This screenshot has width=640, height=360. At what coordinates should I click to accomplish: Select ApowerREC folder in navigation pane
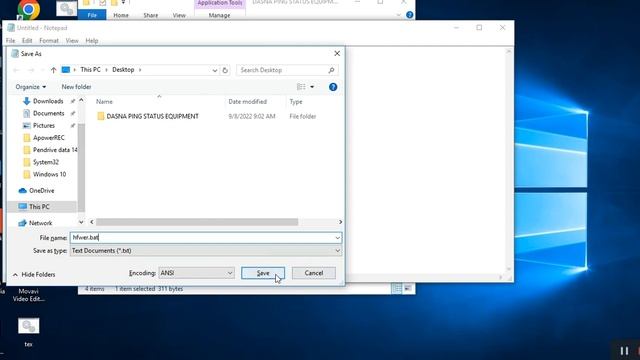pos(49,138)
